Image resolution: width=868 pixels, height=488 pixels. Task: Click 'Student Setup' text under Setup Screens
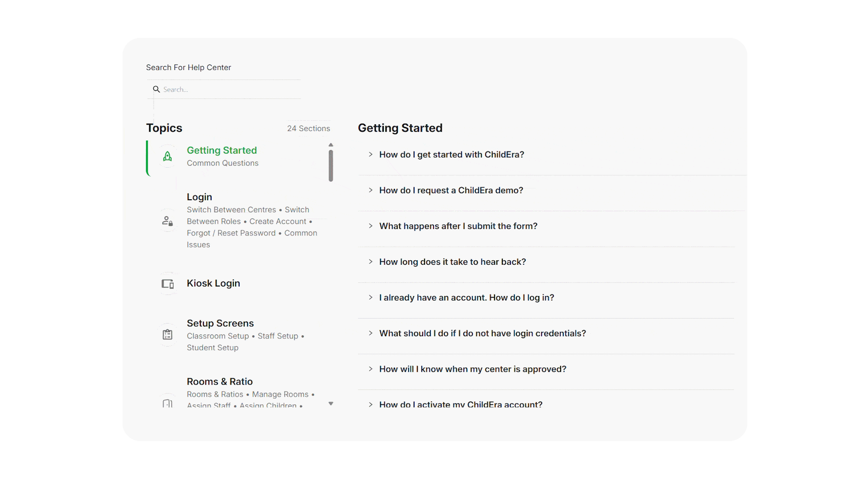pyautogui.click(x=212, y=347)
